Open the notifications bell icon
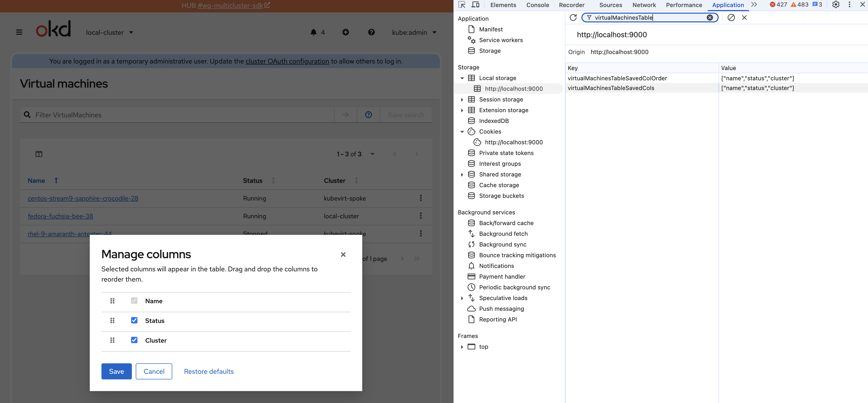The height and width of the screenshot is (403, 868). 313,32
